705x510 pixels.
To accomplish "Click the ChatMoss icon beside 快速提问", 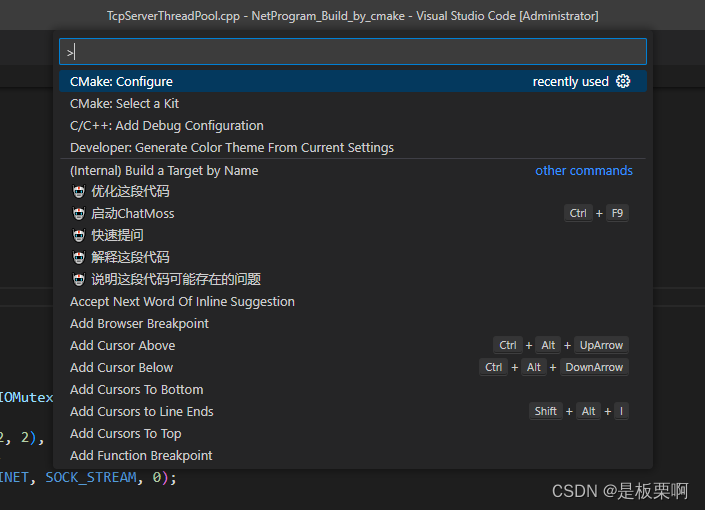I will pos(79,235).
